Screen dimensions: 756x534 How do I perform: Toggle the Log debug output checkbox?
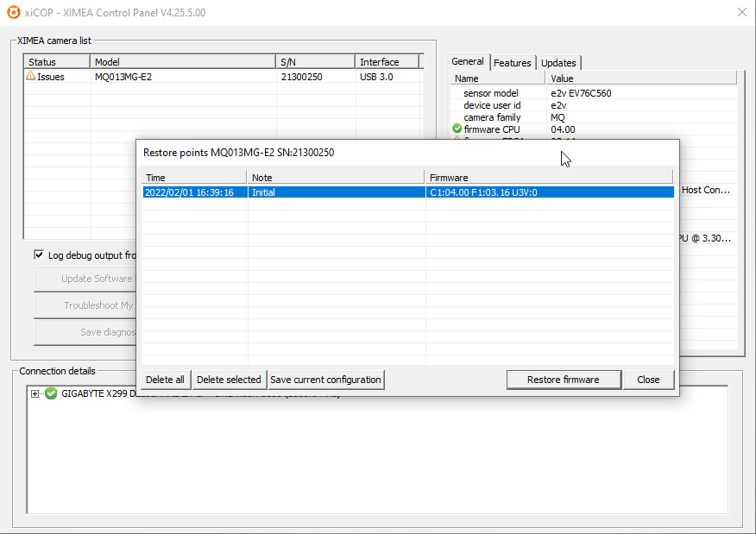[39, 255]
